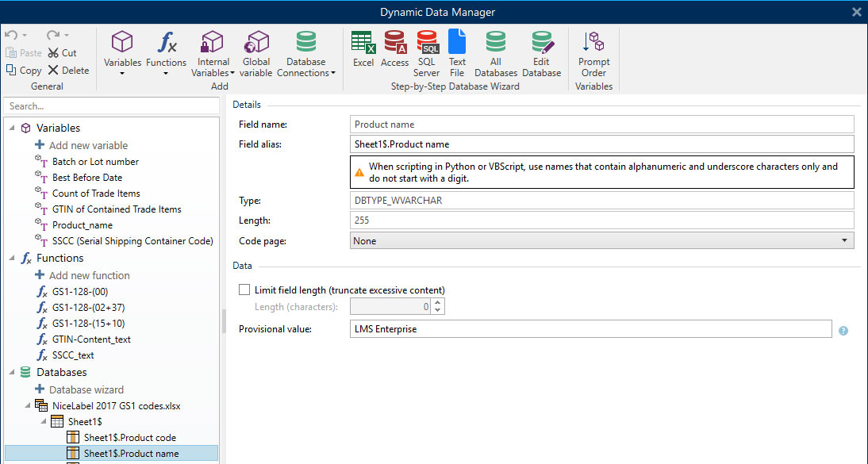Delete the selected item

pyautogui.click(x=68, y=71)
